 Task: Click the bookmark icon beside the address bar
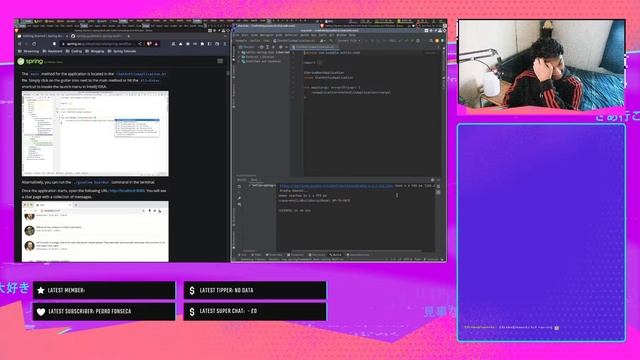click(54, 44)
